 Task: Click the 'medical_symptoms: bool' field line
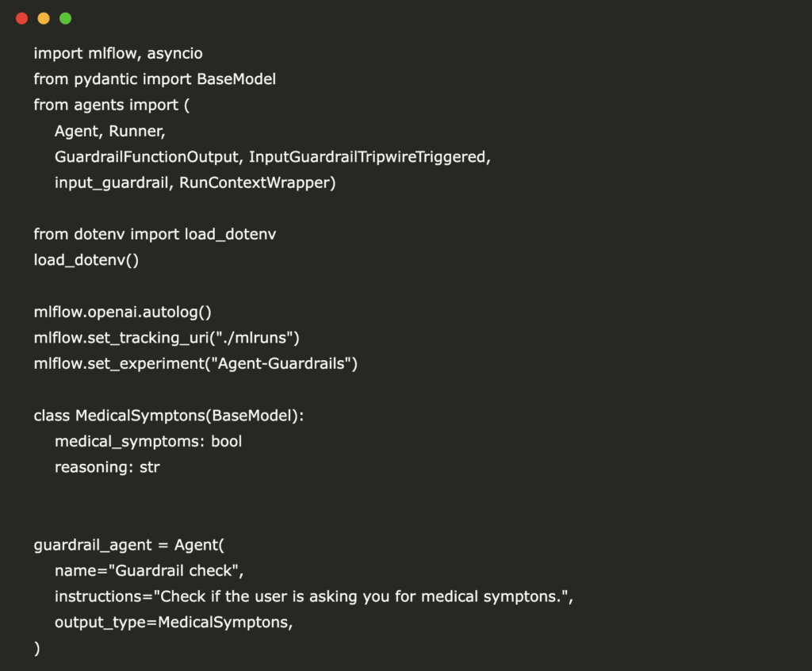tap(148, 441)
